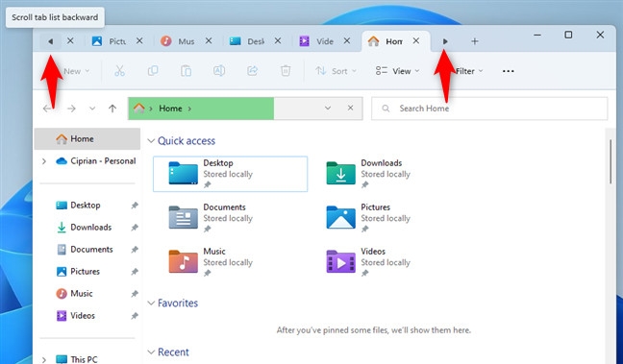623x364 pixels.
Task: Click "After you've pinned some files" message
Action: (373, 330)
